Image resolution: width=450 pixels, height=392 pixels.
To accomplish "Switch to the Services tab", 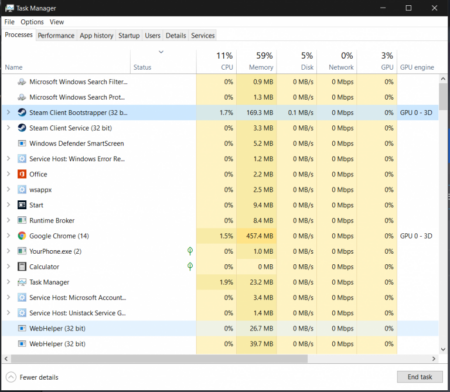I will point(203,35).
